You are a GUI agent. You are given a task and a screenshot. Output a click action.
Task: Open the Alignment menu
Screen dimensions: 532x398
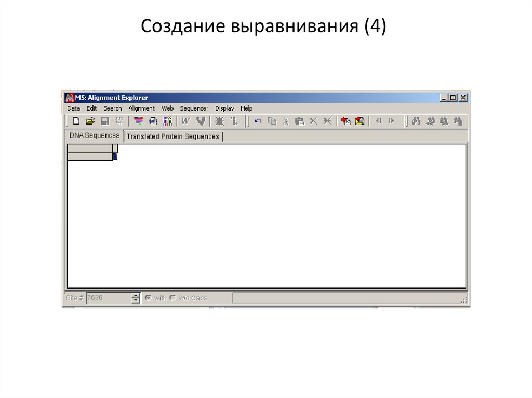point(141,108)
